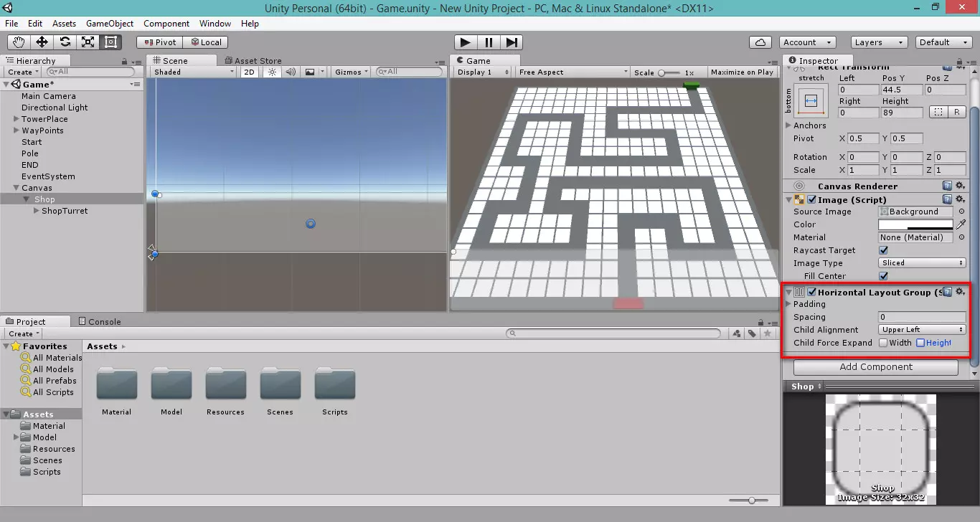Image resolution: width=980 pixels, height=522 pixels.
Task: Click the Image Color swatch
Action: pos(915,224)
